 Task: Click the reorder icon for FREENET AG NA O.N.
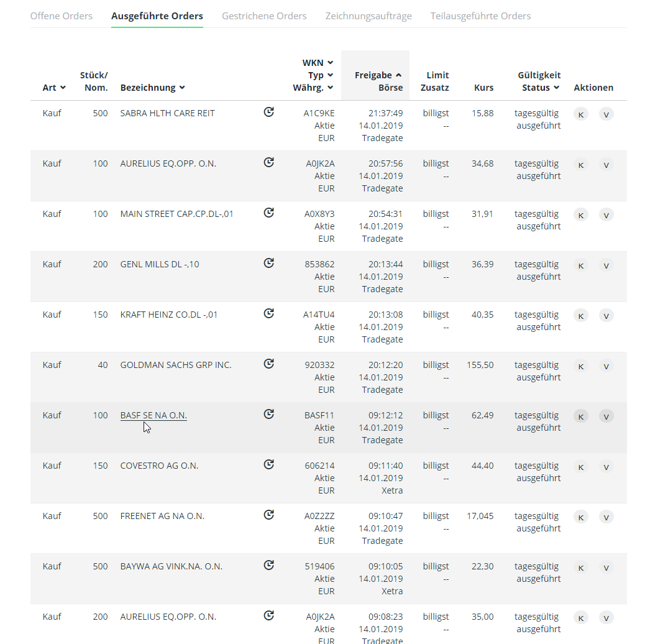(268, 514)
